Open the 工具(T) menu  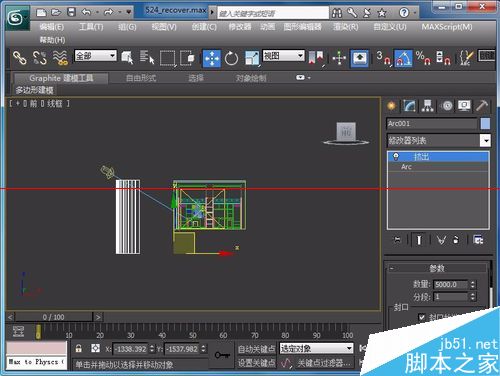[x=91, y=27]
